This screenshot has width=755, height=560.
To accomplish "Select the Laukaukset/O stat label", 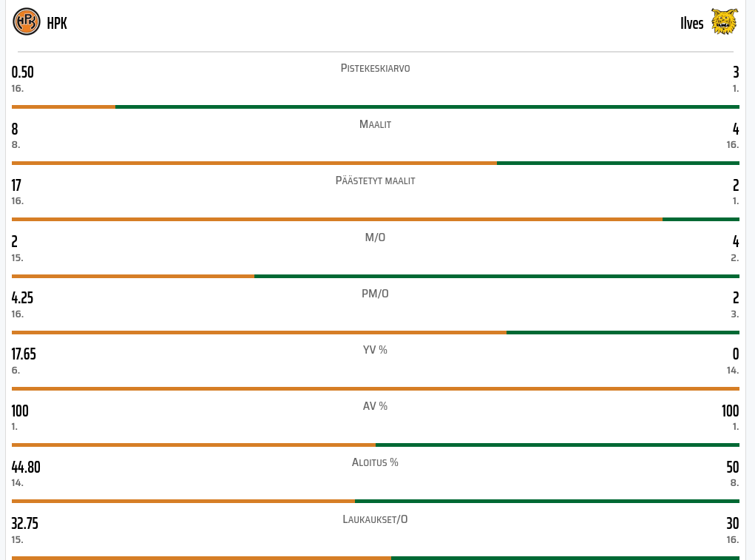I will tap(375, 519).
